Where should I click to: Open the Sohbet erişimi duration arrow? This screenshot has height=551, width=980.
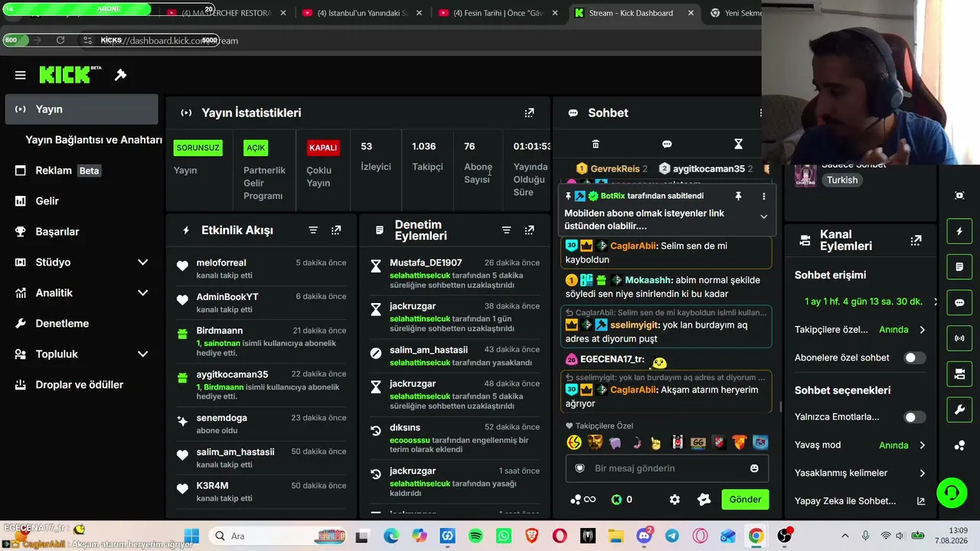pyautogui.click(x=935, y=302)
